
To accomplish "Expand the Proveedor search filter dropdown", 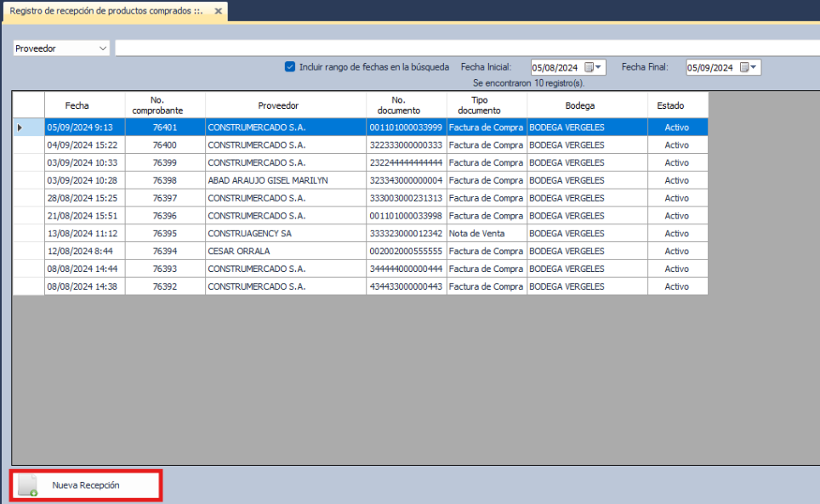I will 103,48.
